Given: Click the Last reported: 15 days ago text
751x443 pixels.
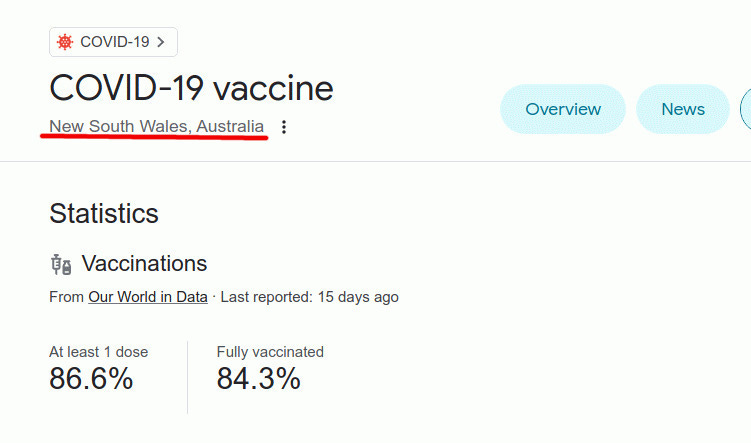Looking at the screenshot, I should pyautogui.click(x=309, y=297).
